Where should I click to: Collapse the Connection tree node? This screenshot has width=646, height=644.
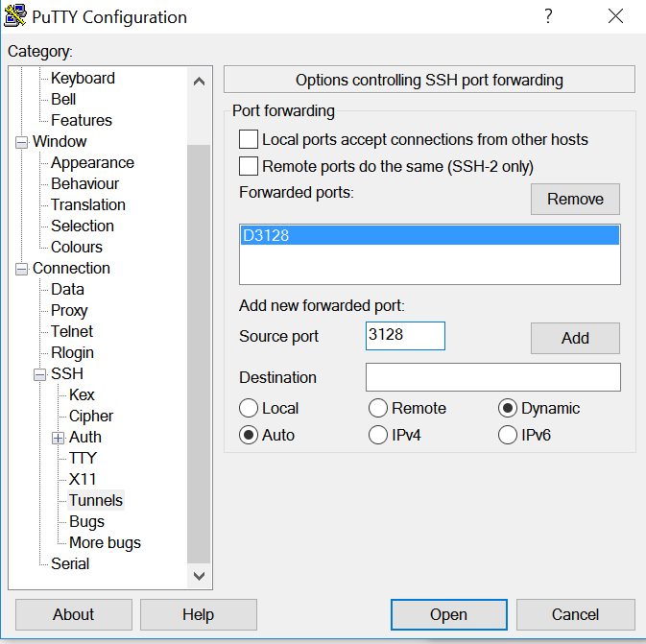(x=21, y=270)
